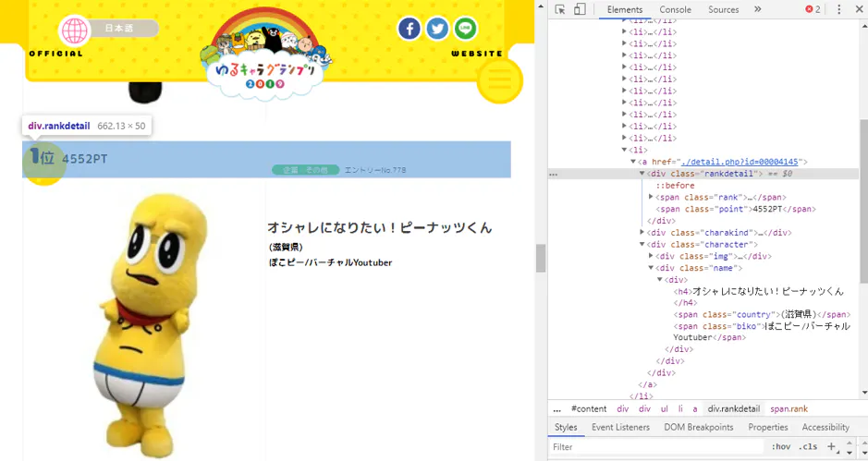Switch to the Console tab
This screenshot has width=868, height=461.
(675, 9)
